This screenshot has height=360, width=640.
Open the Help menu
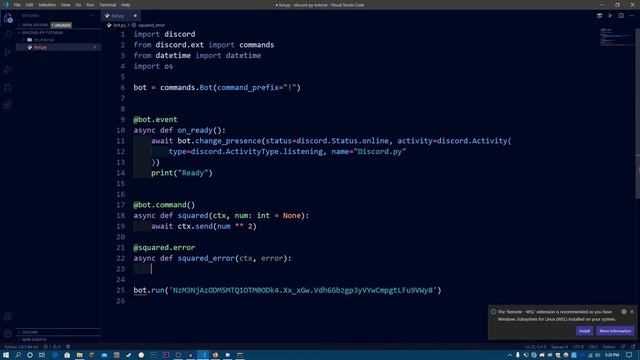pos(125,5)
